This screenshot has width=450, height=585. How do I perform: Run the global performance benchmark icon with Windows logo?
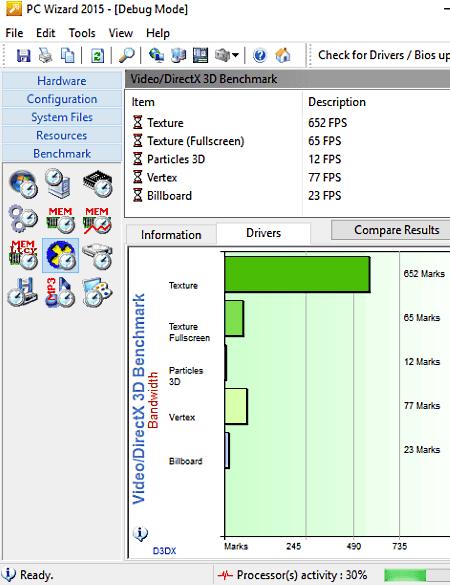[24, 184]
